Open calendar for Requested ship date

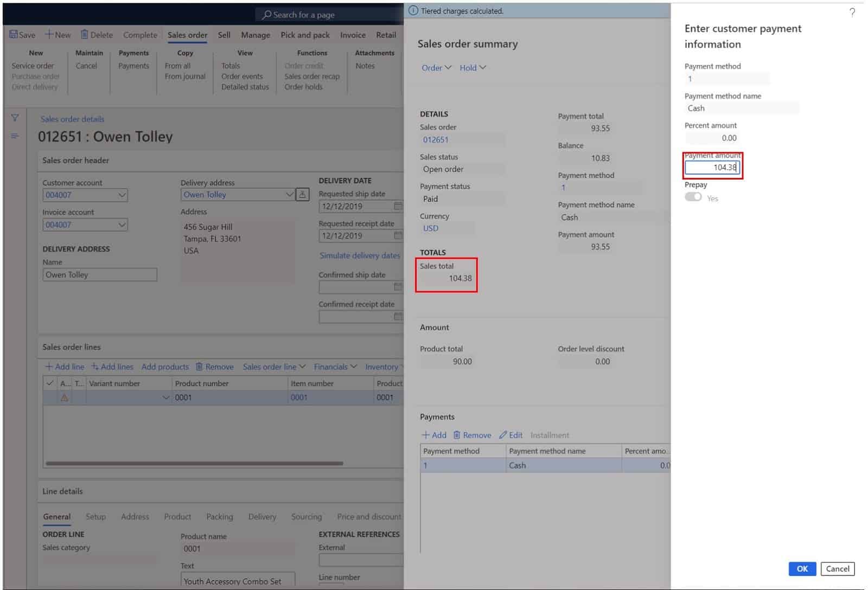pyautogui.click(x=398, y=206)
